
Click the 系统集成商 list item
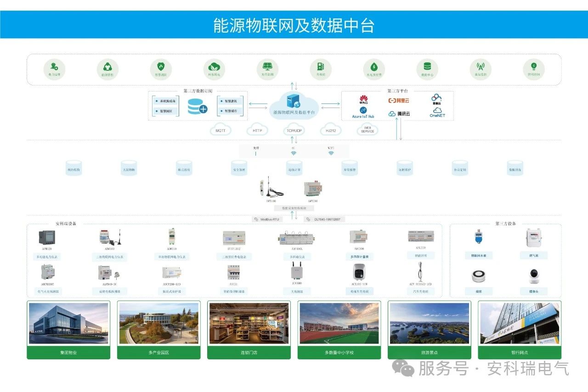pyautogui.click(x=166, y=101)
